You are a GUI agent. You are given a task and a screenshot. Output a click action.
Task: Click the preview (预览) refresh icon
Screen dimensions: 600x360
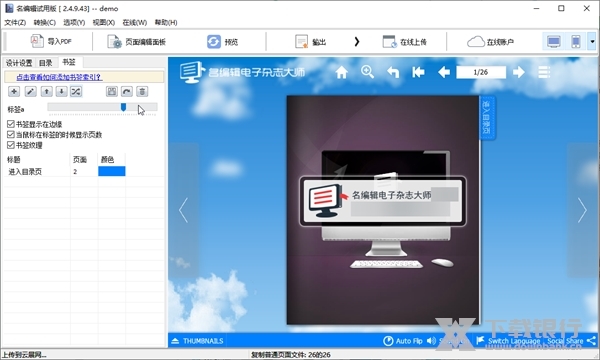pyautogui.click(x=214, y=41)
